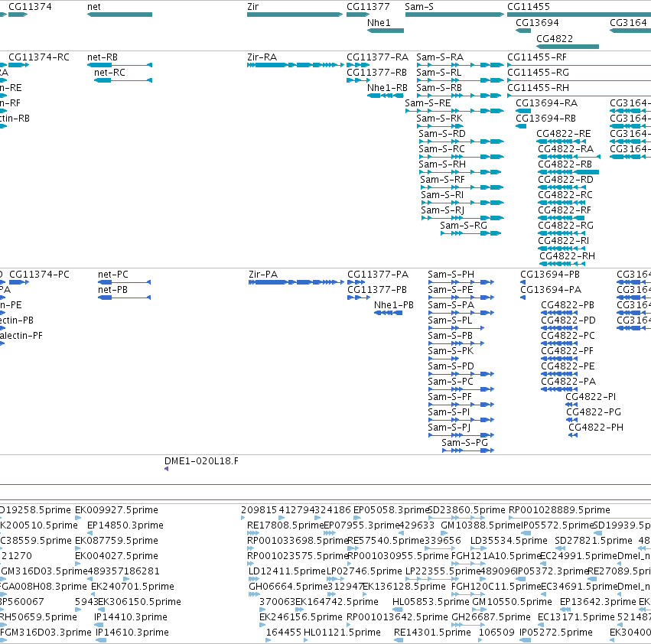Image resolution: width=651 pixels, height=644 pixels.
Task: Select EST LD12411.5prime
Action: [254, 579]
